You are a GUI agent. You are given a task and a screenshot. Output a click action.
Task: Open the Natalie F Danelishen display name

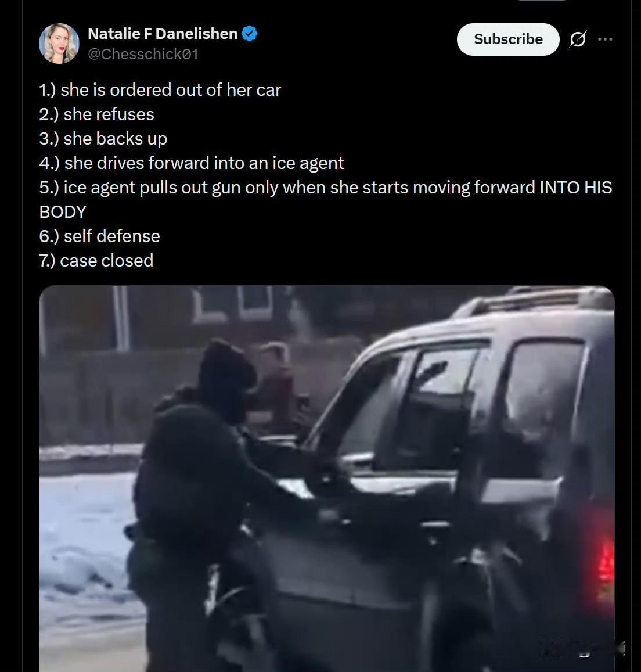pyautogui.click(x=163, y=34)
